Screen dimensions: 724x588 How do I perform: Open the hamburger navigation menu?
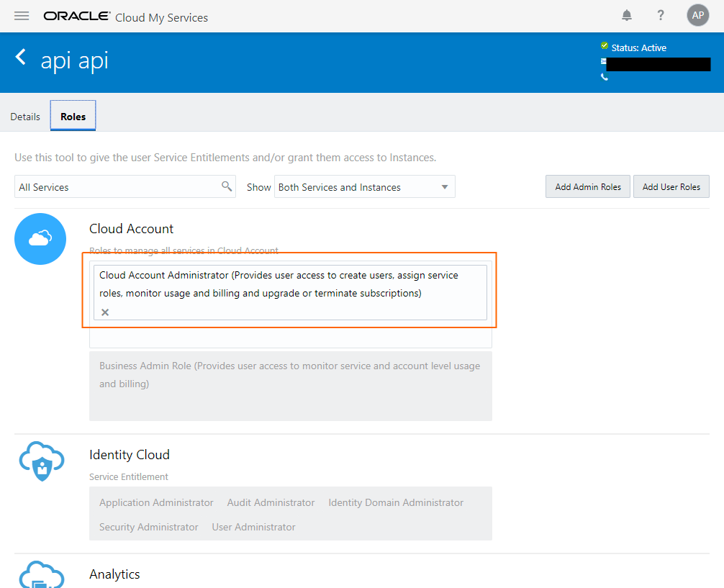(x=22, y=16)
